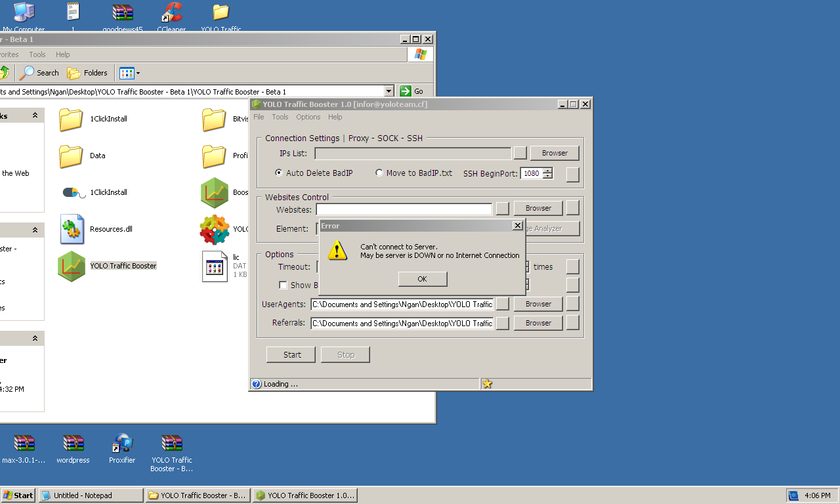Select the text file named 1 on desktop

click(x=73, y=12)
